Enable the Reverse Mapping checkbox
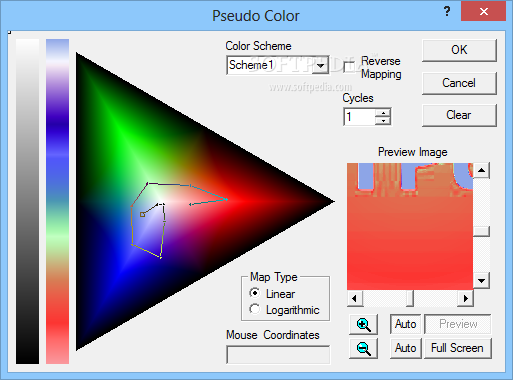Viewport: 513px width, 380px height. click(x=349, y=67)
